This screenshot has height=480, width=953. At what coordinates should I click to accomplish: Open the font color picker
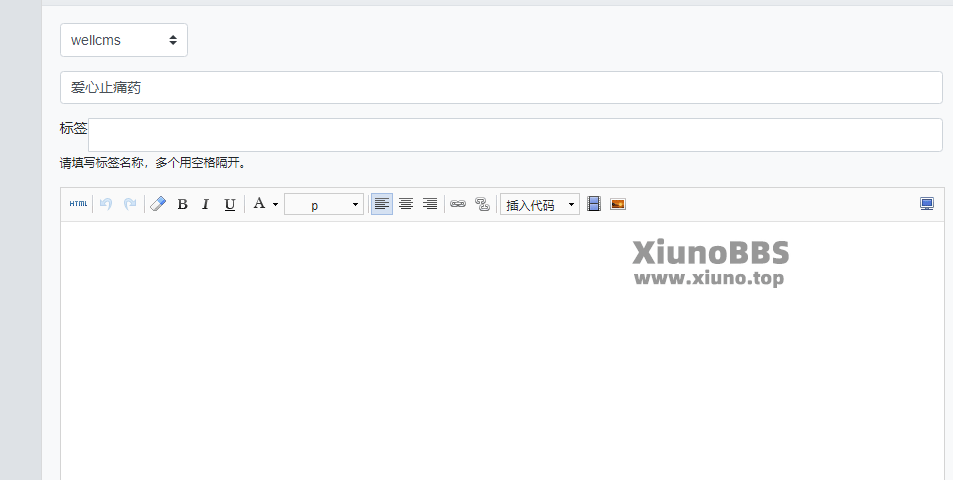(x=266, y=204)
